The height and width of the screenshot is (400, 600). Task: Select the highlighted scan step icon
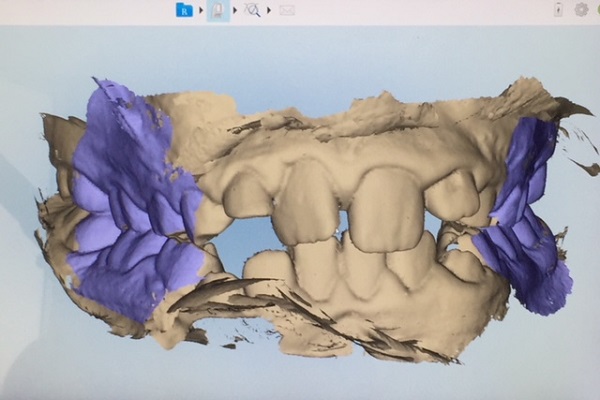click(x=218, y=11)
